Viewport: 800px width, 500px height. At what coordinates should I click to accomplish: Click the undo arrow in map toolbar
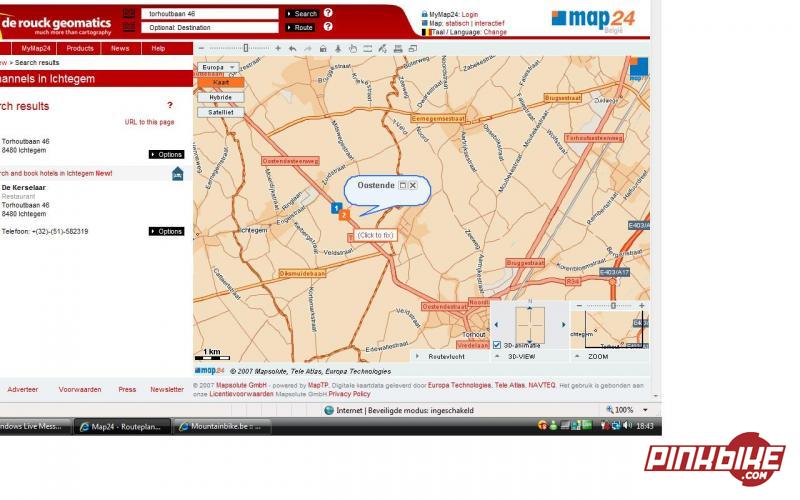292,48
